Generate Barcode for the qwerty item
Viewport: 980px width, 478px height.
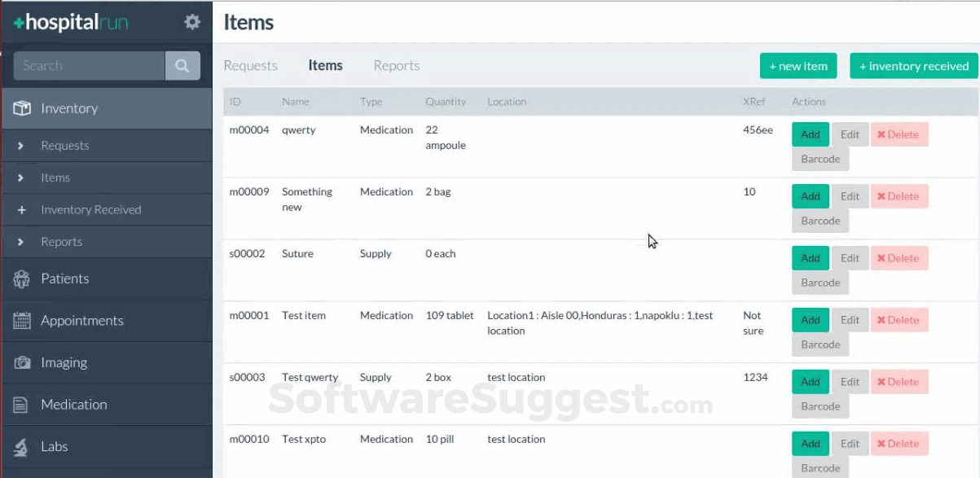(820, 159)
